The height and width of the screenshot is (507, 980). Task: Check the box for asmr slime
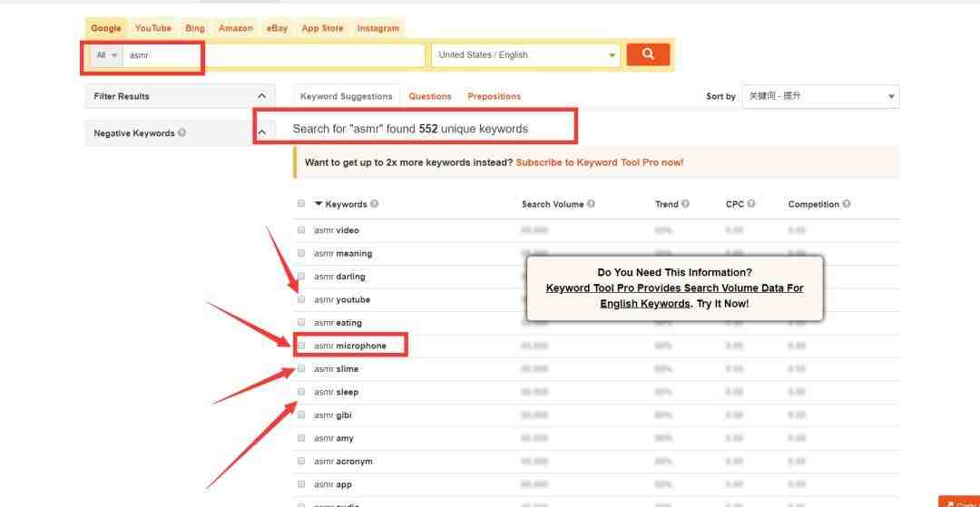tap(301, 368)
